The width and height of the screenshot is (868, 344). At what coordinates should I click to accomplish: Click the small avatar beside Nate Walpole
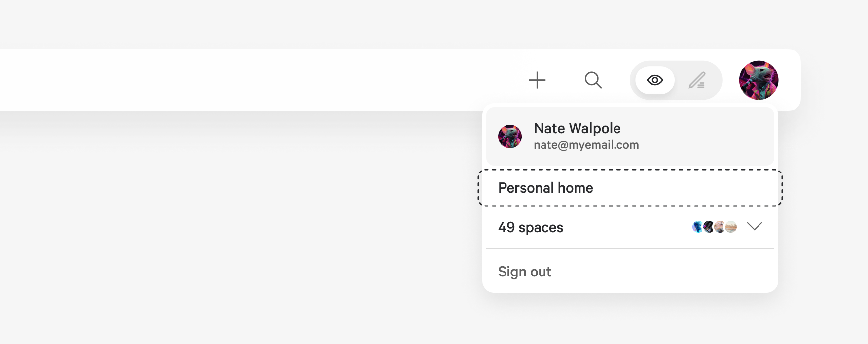pos(510,137)
